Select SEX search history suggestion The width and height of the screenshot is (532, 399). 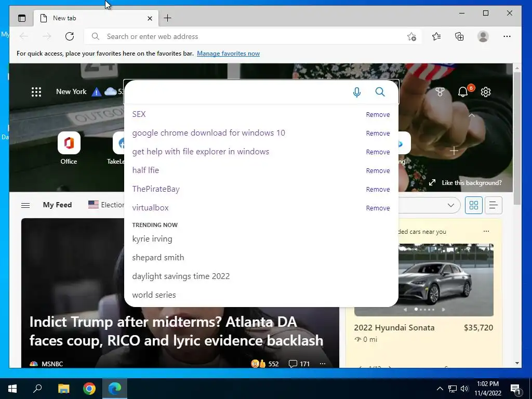pos(139,114)
